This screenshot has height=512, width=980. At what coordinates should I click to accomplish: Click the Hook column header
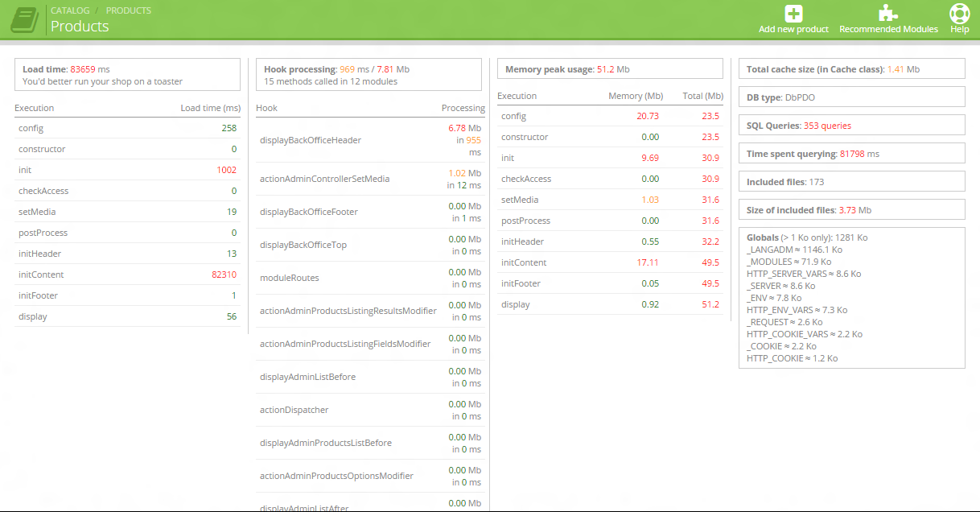[266, 108]
